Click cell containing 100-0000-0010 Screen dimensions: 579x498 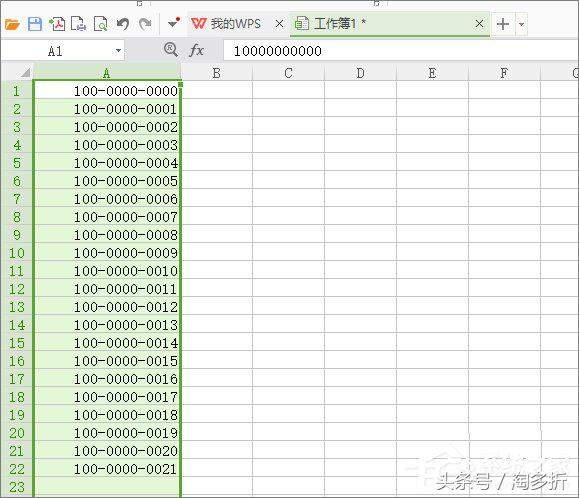107,271
